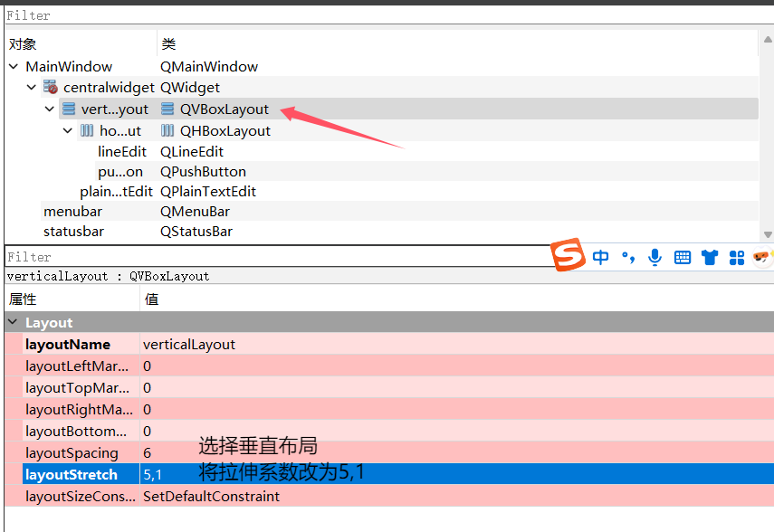This screenshot has width=774, height=532.
Task: Click QPushButton class cell
Action: 203,171
